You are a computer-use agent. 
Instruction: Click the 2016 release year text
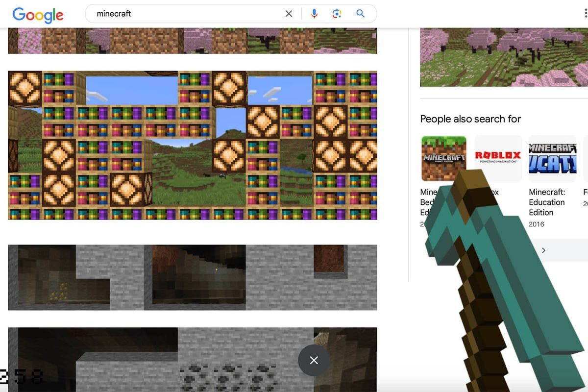click(x=537, y=224)
